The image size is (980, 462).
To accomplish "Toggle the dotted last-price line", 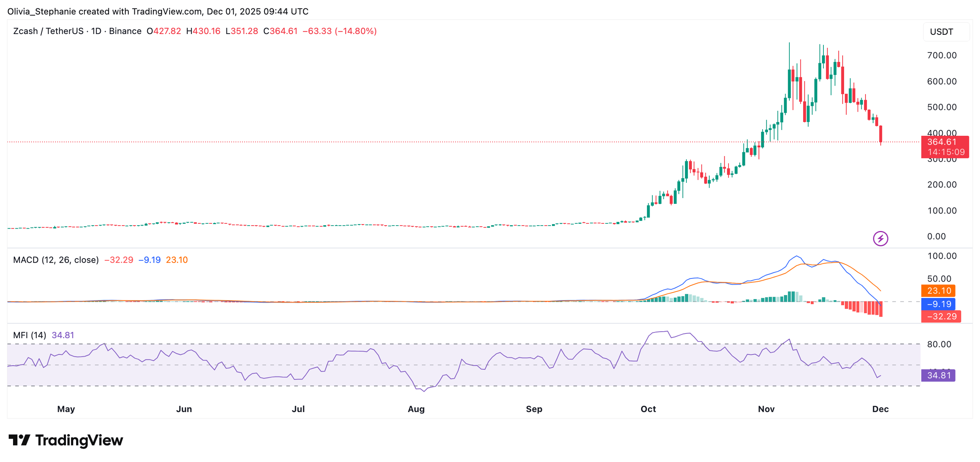I will point(459,142).
